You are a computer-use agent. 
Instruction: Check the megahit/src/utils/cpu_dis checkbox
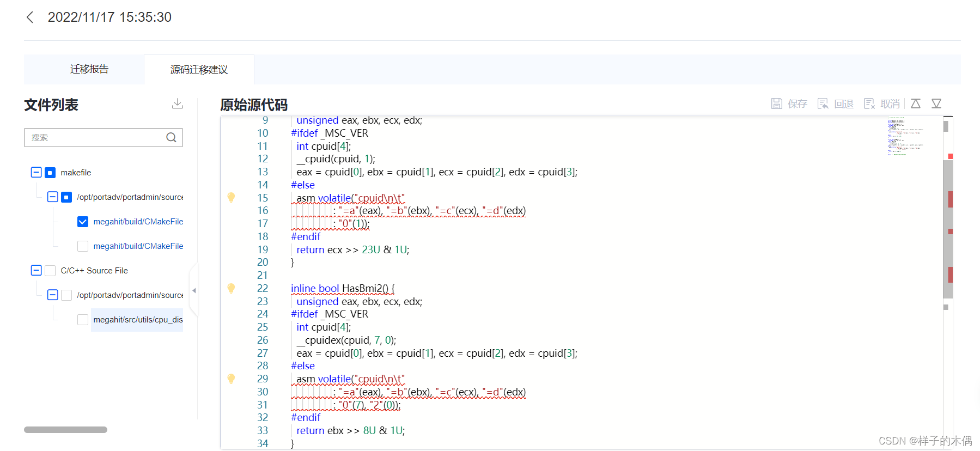[x=83, y=320]
